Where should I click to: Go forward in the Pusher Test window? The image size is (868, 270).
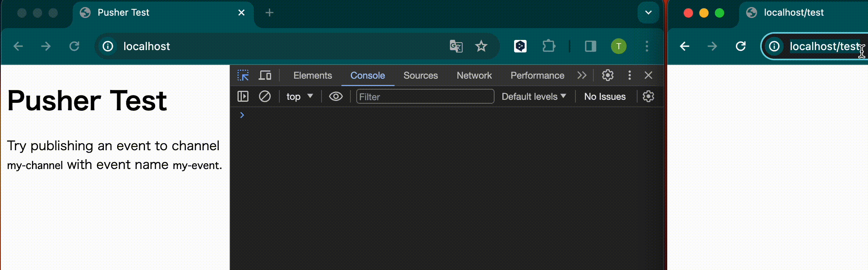coord(46,46)
